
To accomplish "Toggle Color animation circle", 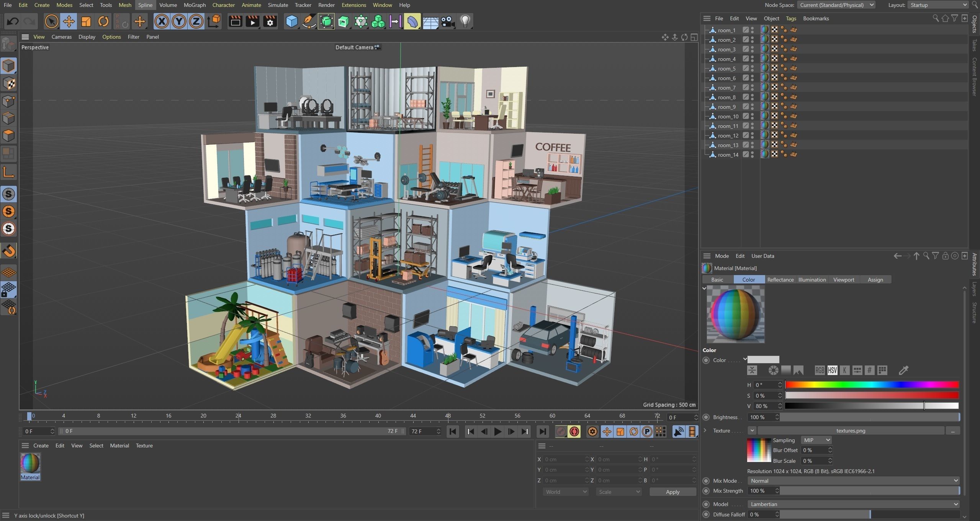I will point(706,360).
